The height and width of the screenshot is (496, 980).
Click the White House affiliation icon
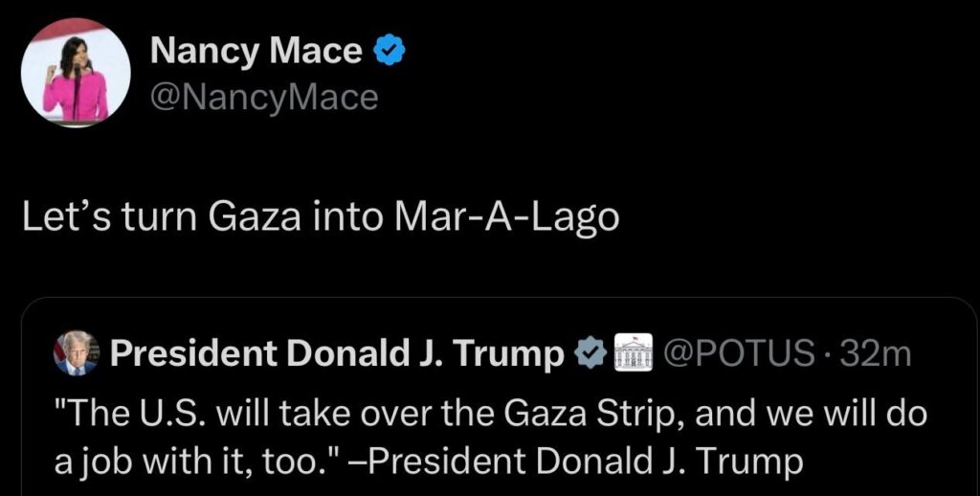click(x=631, y=354)
